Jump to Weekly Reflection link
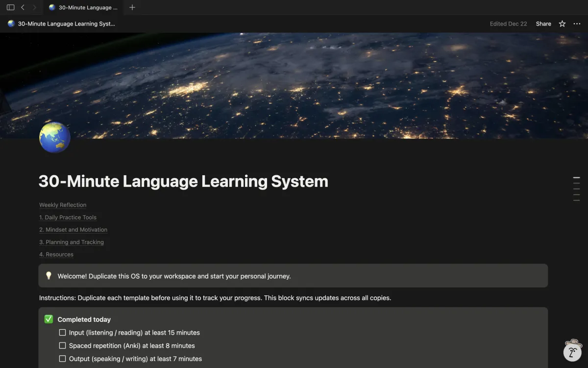588x368 pixels. (x=63, y=205)
